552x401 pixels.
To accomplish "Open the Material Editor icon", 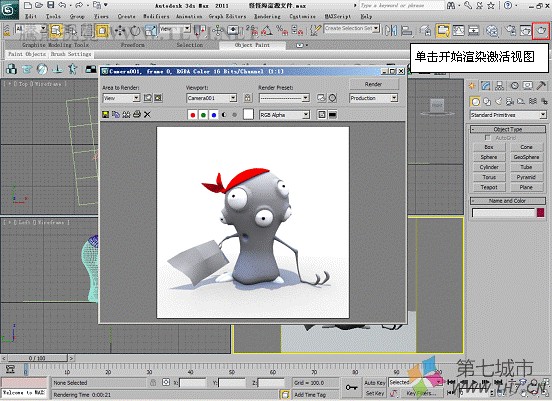I will [492, 31].
